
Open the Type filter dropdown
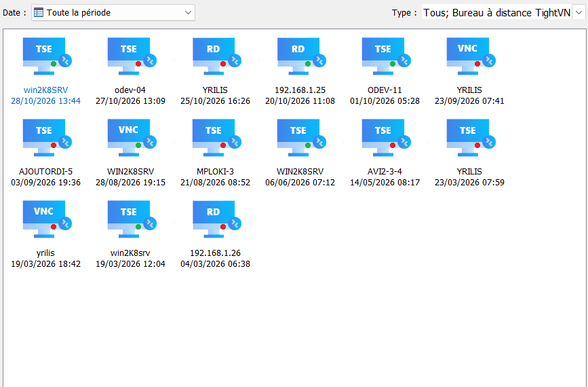tap(579, 12)
